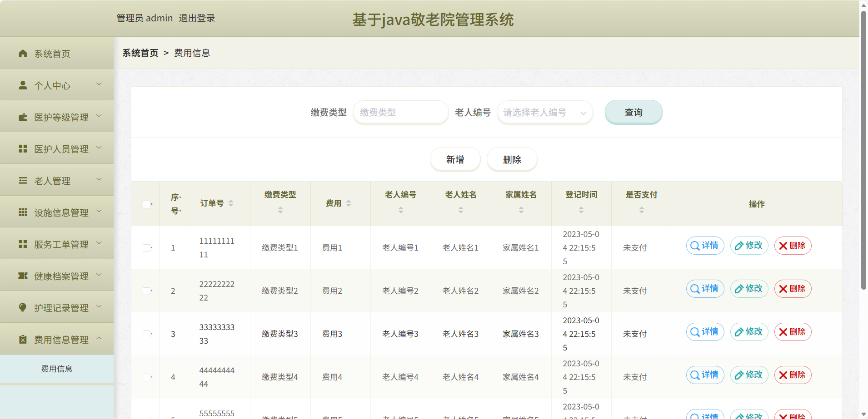Click the grid icon beside 医护人员管理

coord(23,149)
